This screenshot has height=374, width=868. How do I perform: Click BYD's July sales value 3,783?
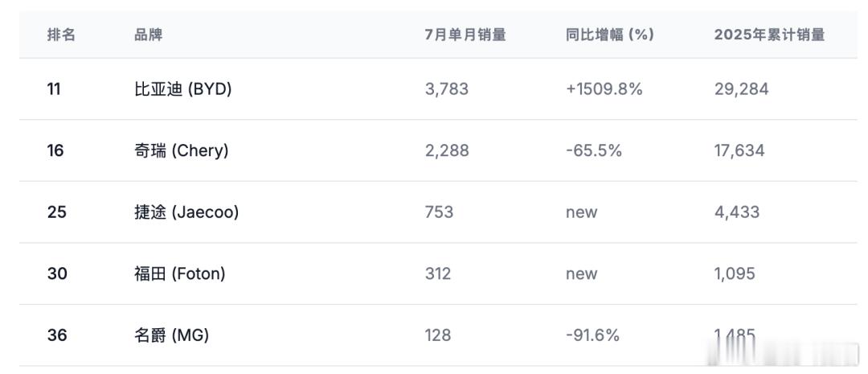coord(447,88)
